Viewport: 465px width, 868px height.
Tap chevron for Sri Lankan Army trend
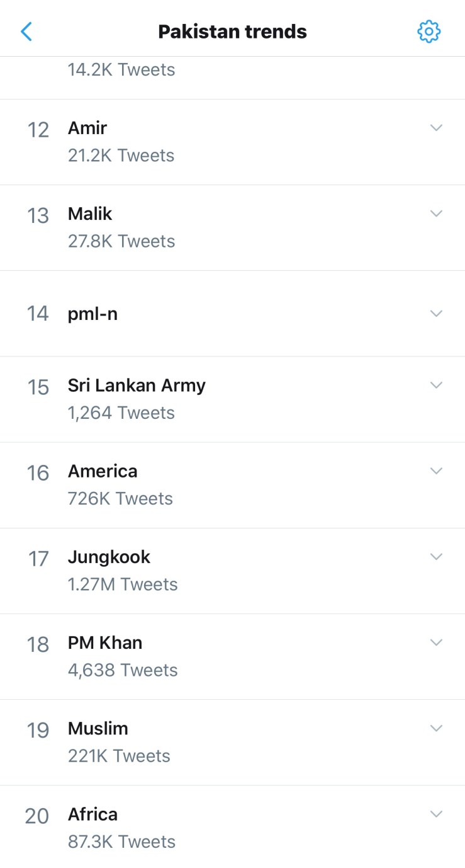coord(436,385)
